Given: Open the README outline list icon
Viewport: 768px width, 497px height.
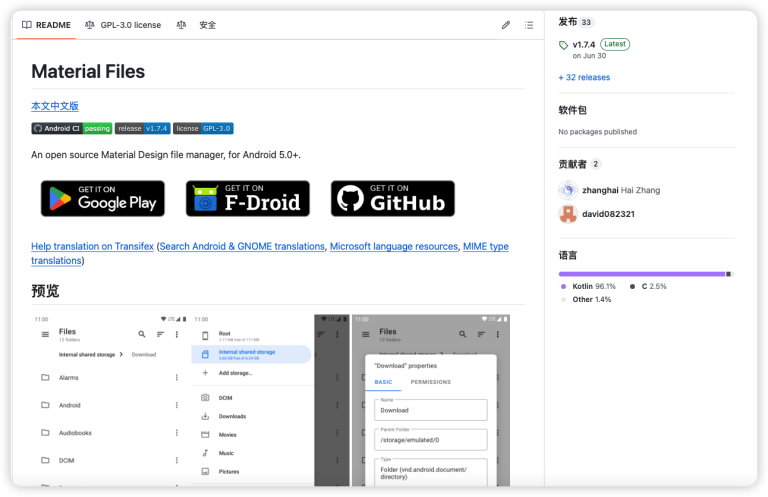Looking at the screenshot, I should [x=529, y=25].
